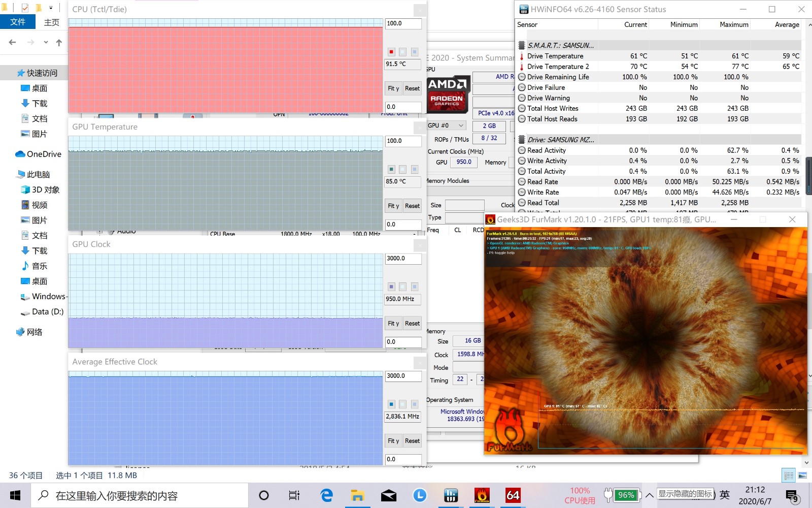Viewport: 812px width, 508px height.
Task: Click the New Folder icon in Explorer's quick toolbar
Action: 39,8
